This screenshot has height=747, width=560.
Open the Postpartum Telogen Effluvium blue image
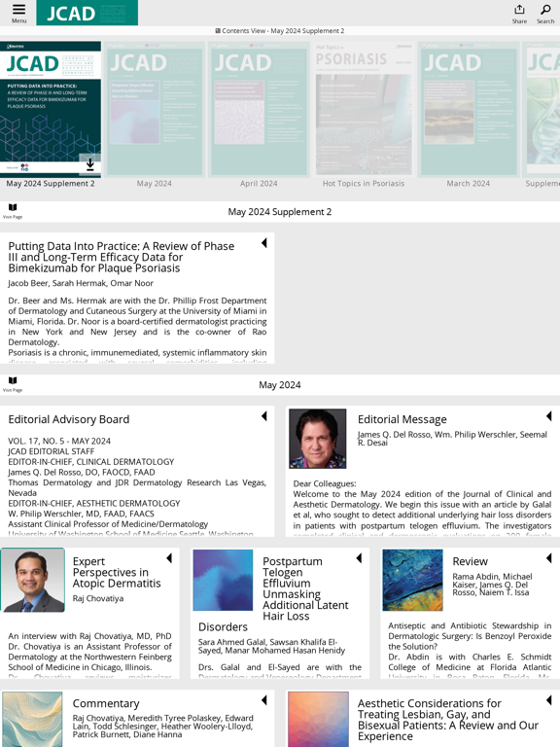click(223, 581)
